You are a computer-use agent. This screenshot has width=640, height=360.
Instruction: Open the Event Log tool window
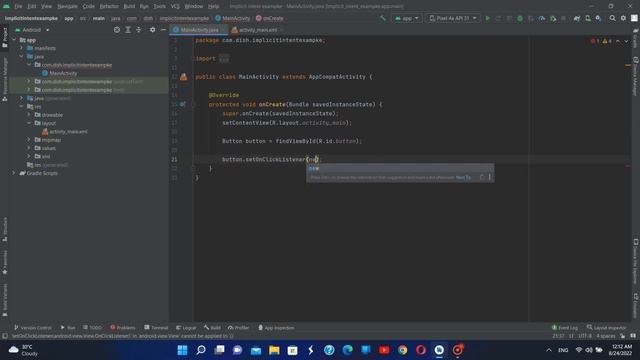[565, 327]
